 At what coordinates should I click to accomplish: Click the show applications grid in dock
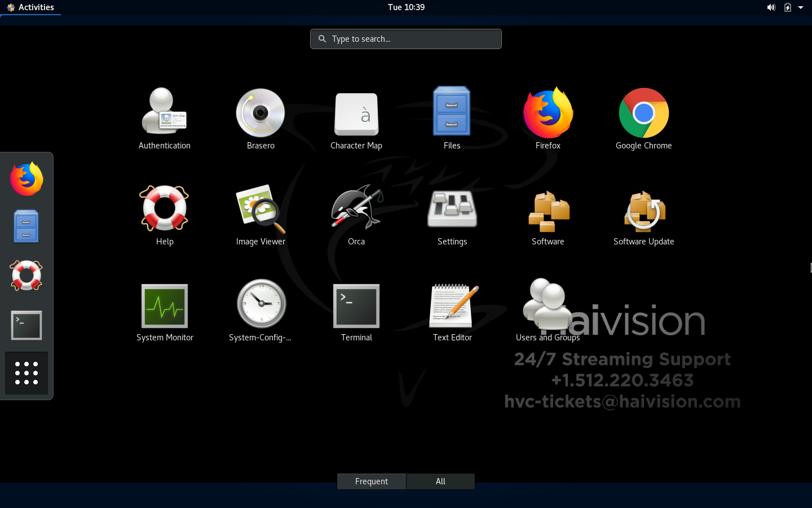[x=26, y=373]
